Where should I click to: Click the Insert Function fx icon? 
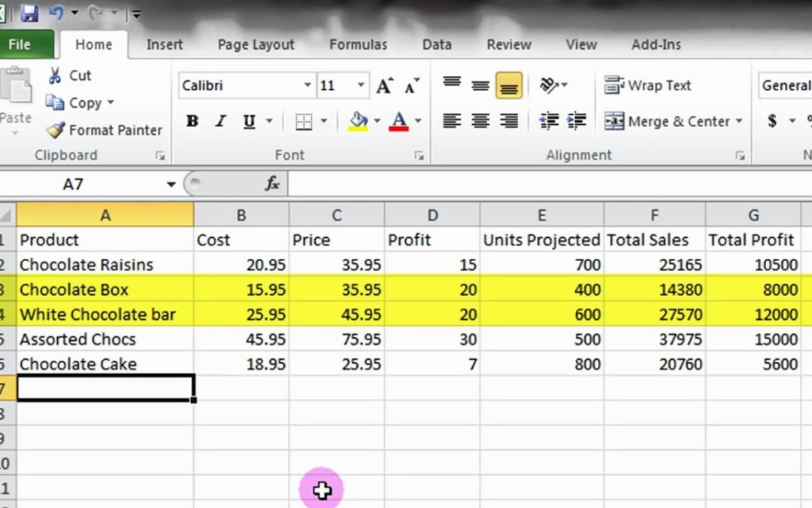tap(272, 184)
